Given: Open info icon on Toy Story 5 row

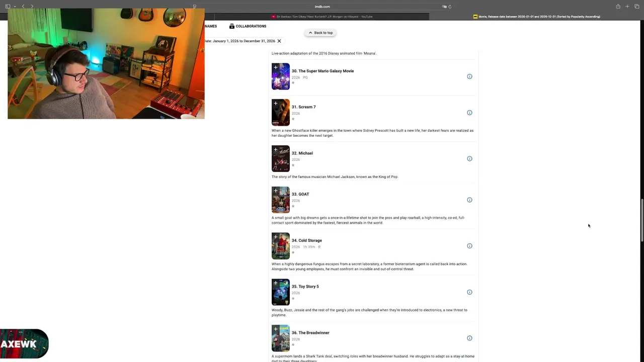Looking at the screenshot, I should click(x=469, y=292).
